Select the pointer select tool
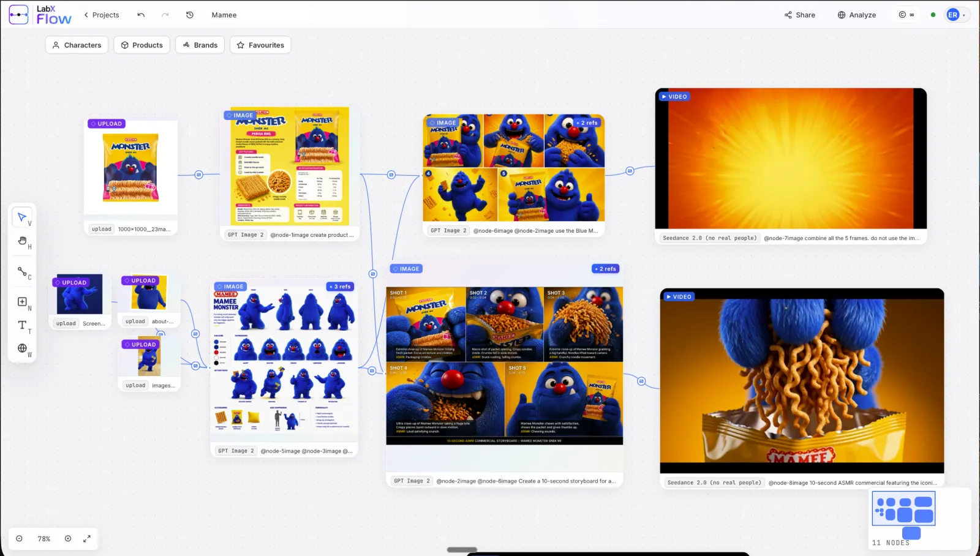980x556 pixels. pos(22,217)
